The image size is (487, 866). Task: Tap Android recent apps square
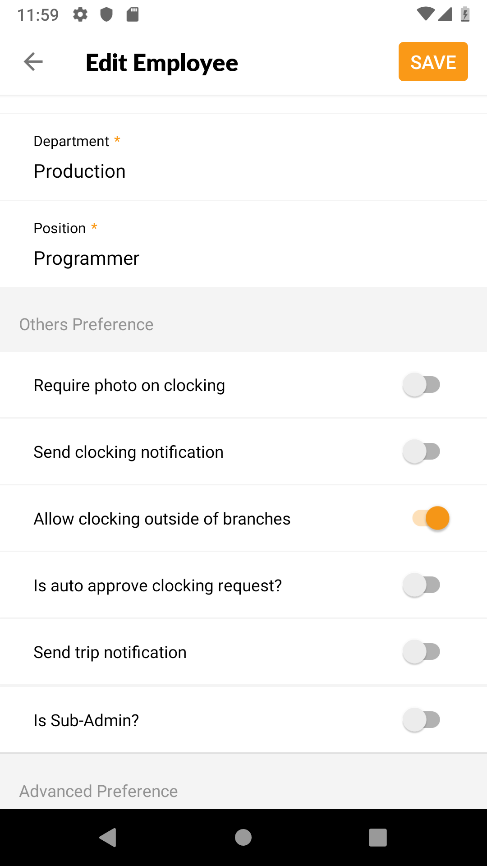pyautogui.click(x=378, y=837)
